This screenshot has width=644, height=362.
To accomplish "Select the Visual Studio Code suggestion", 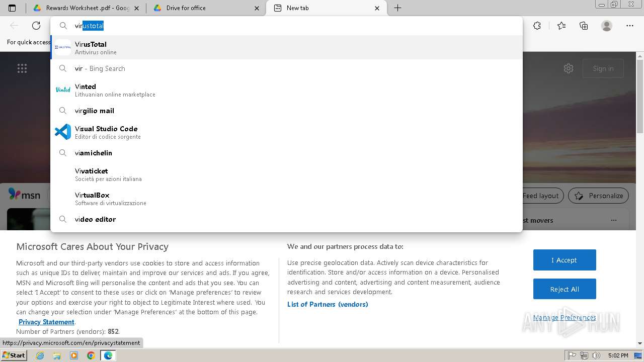I will [286, 132].
